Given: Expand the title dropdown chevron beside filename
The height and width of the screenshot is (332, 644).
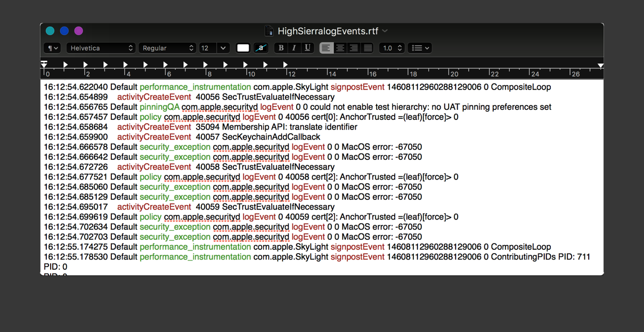Looking at the screenshot, I should (x=385, y=31).
